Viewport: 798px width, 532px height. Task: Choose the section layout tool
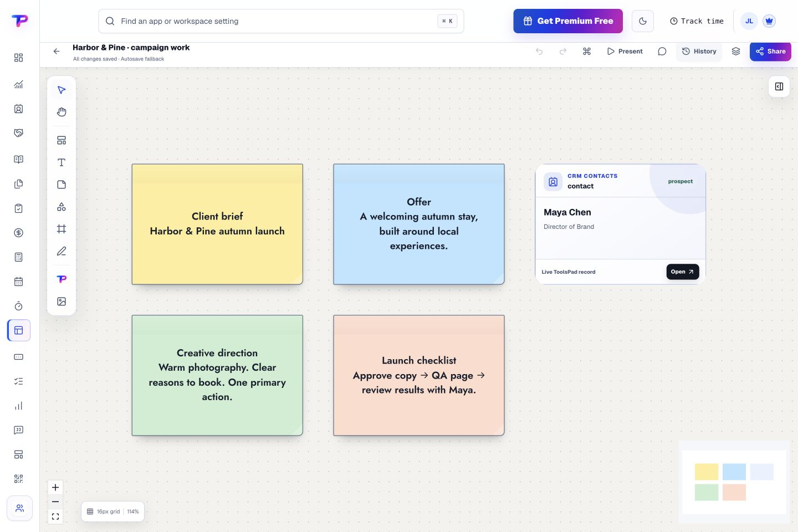(62, 140)
